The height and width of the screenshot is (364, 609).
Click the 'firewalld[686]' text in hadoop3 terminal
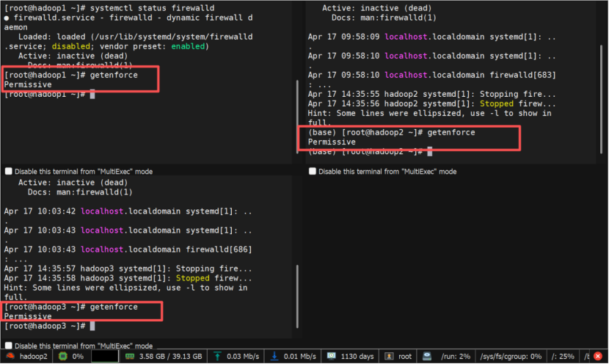point(219,250)
